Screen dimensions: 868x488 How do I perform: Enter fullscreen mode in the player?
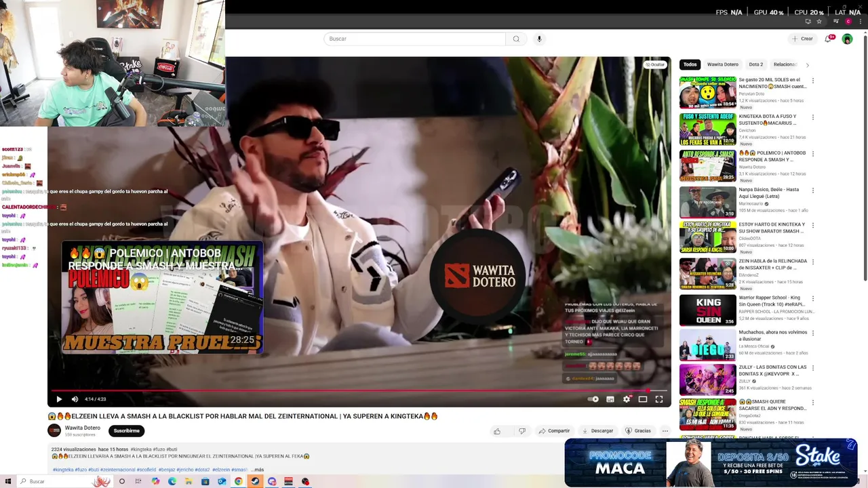click(658, 399)
